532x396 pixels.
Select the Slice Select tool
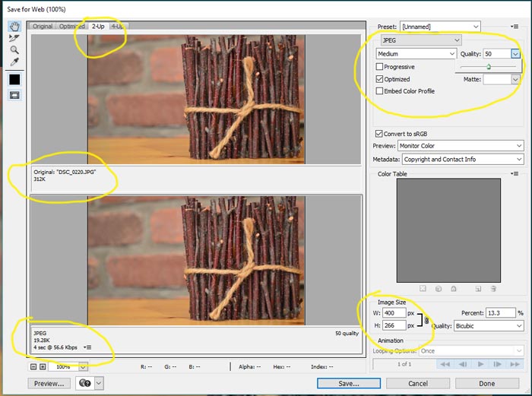click(x=14, y=38)
